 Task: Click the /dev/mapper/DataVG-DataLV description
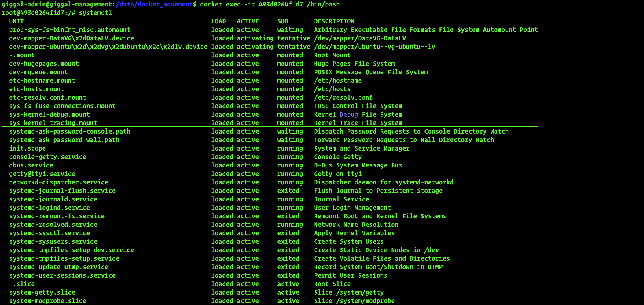(x=360, y=38)
